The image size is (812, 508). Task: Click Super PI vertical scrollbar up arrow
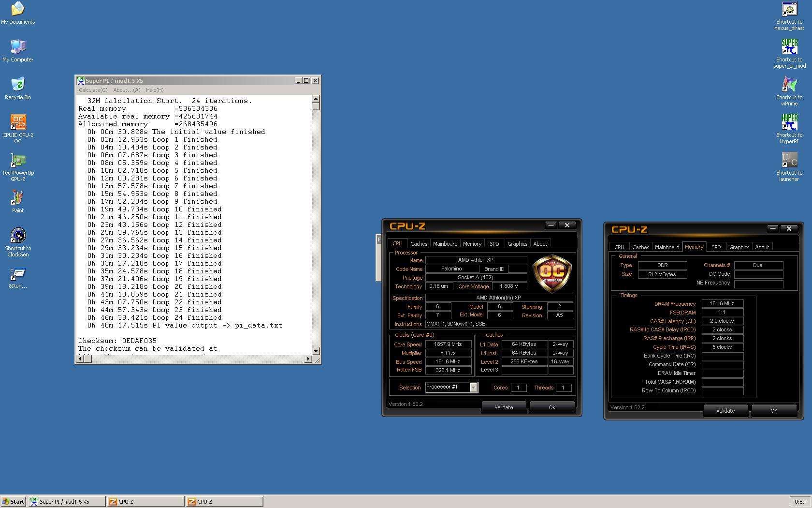tap(316, 99)
